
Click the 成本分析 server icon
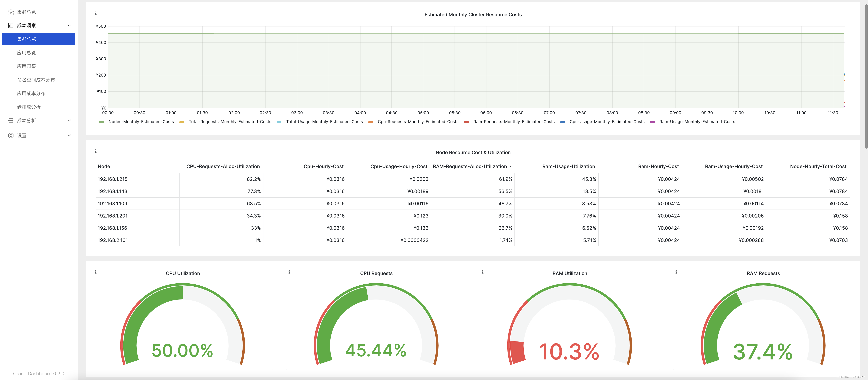tap(11, 121)
